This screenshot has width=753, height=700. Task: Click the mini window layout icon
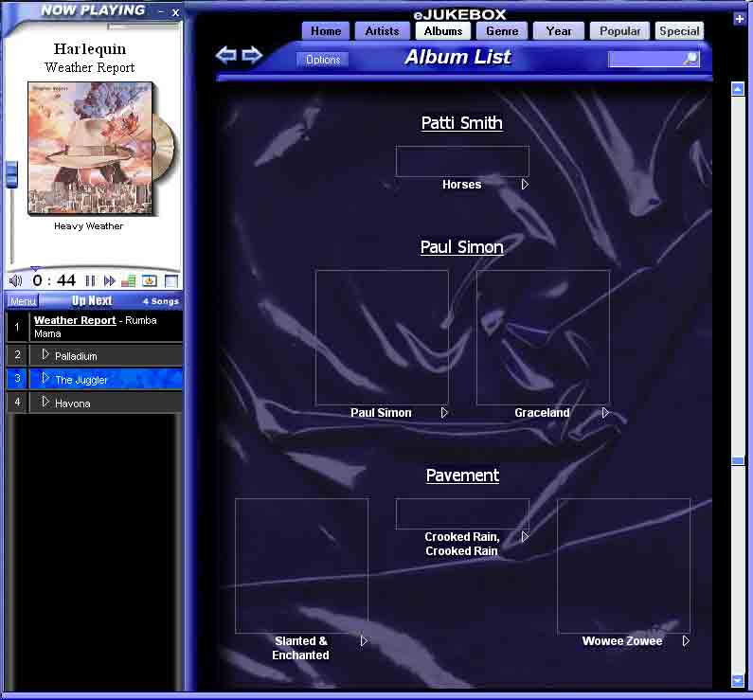click(171, 281)
